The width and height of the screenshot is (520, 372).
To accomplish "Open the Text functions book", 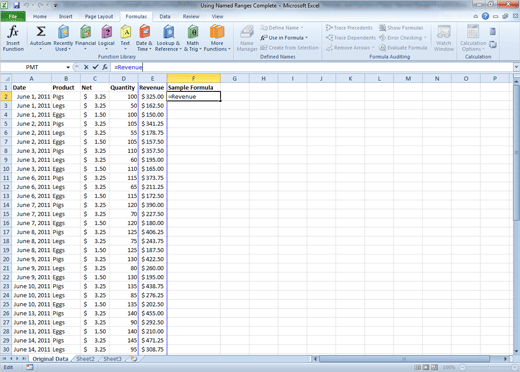I will click(125, 38).
